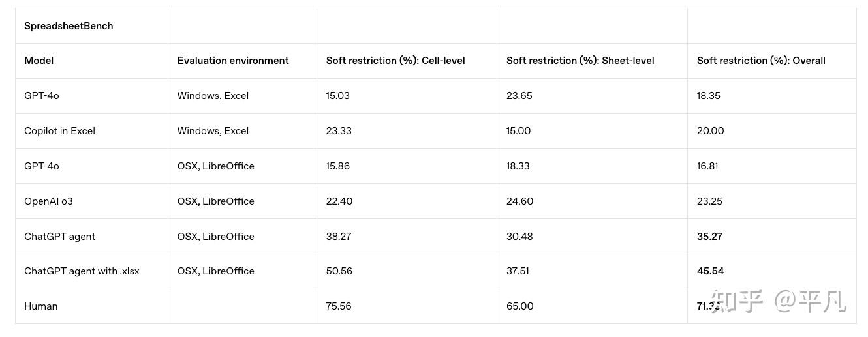Viewport: 868px width, 337px height.
Task: Select the 15.03 cell-level value
Action: [337, 96]
